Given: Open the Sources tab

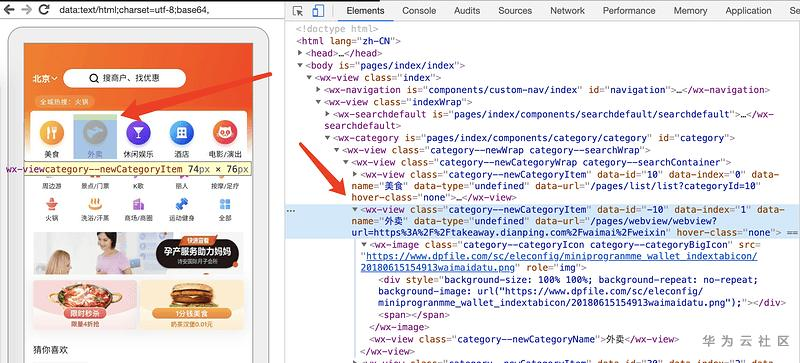Looking at the screenshot, I should (515, 11).
